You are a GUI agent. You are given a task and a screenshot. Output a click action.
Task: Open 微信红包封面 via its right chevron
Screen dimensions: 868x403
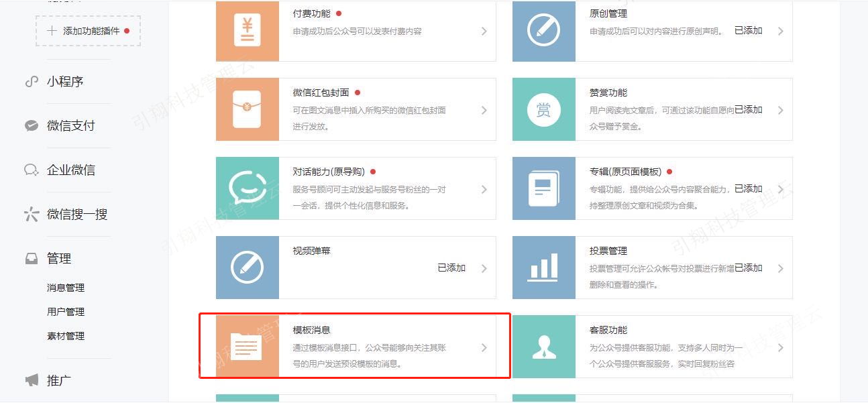484,110
